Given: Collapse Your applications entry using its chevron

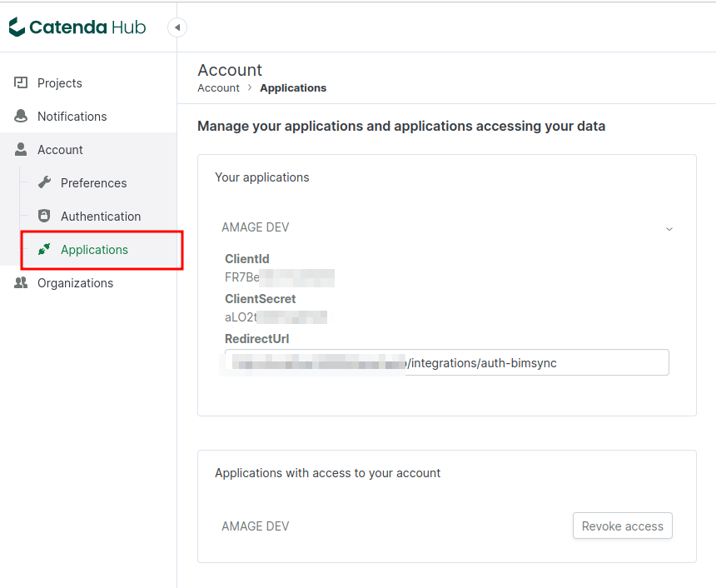Looking at the screenshot, I should pyautogui.click(x=669, y=227).
